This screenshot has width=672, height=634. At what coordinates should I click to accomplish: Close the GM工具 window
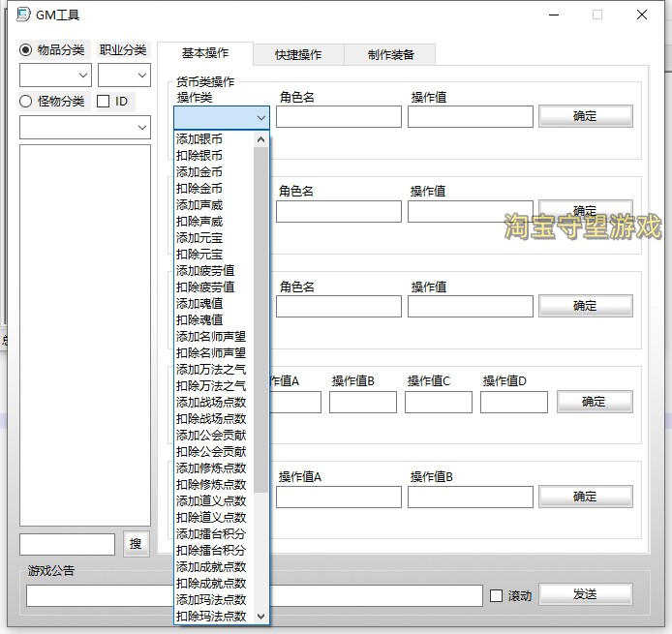click(x=642, y=15)
